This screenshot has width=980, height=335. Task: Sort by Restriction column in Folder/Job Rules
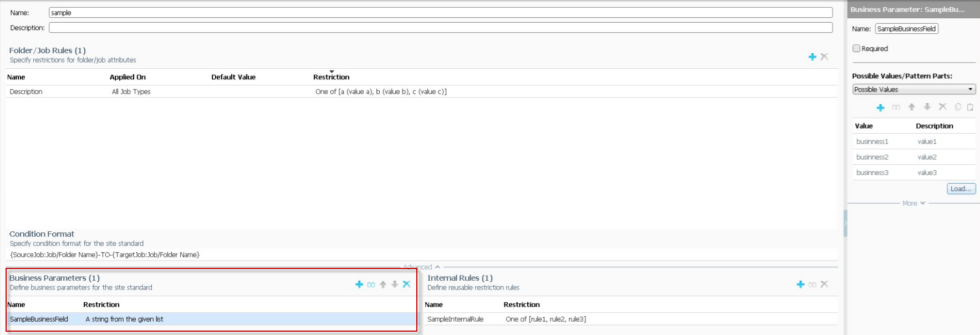tap(331, 77)
